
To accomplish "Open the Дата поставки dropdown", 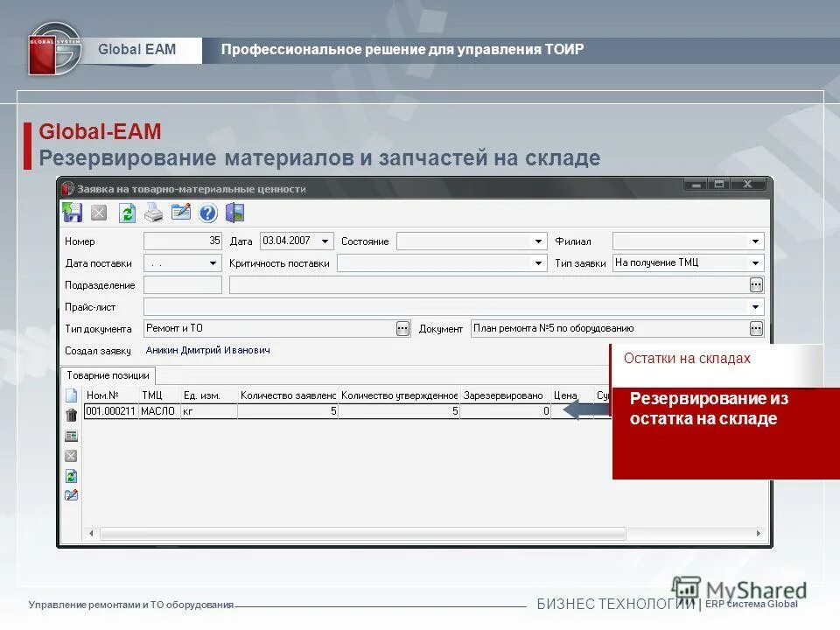I will pyautogui.click(x=213, y=263).
